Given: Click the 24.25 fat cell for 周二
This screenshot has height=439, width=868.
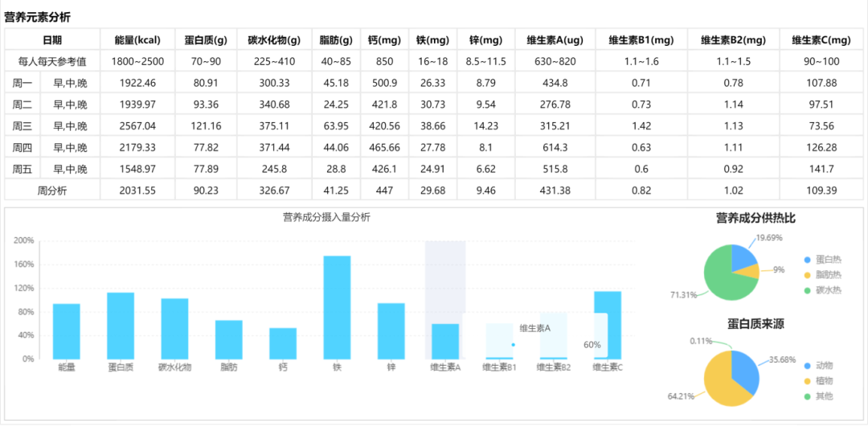Looking at the screenshot, I should tap(336, 105).
